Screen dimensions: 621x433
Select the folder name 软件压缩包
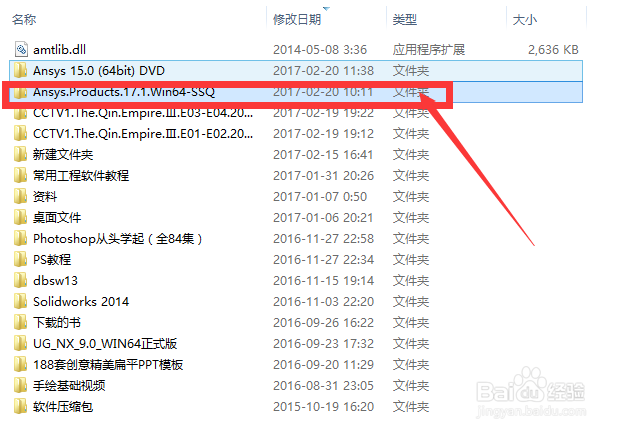click(x=63, y=406)
